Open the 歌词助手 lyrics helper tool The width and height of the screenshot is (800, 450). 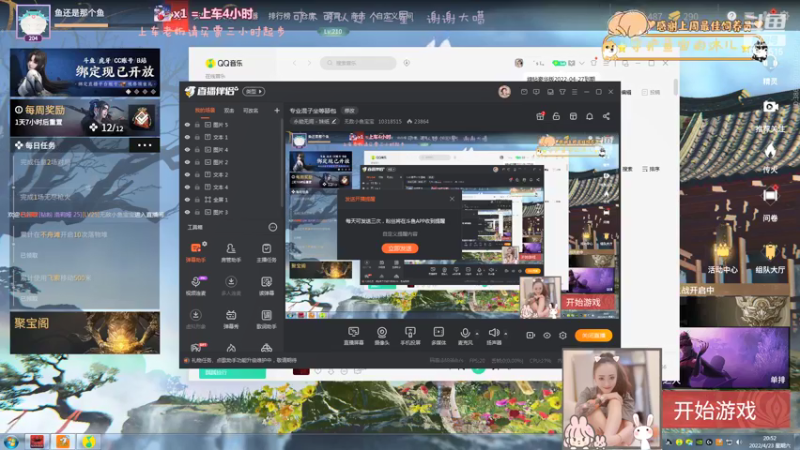266,319
